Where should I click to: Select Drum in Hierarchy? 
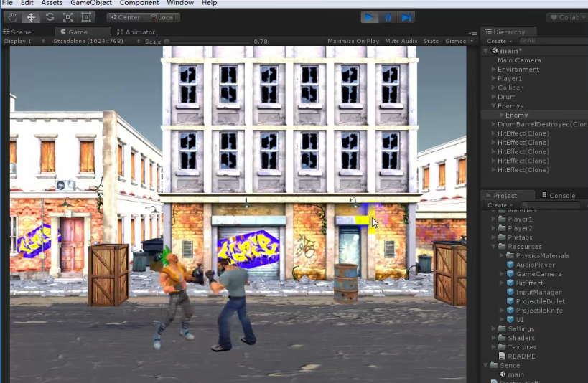506,97
